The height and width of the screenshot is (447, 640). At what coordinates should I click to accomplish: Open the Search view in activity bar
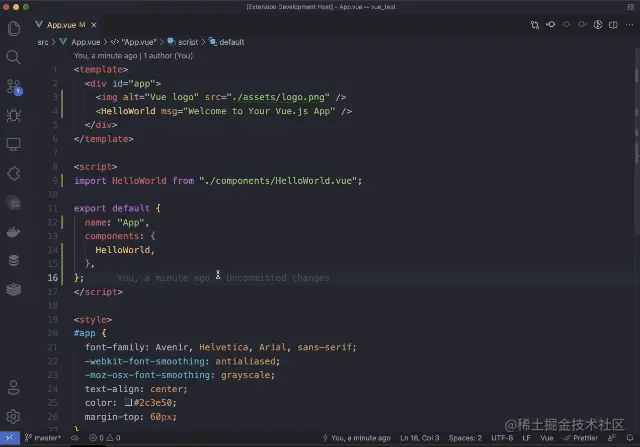click(13, 57)
